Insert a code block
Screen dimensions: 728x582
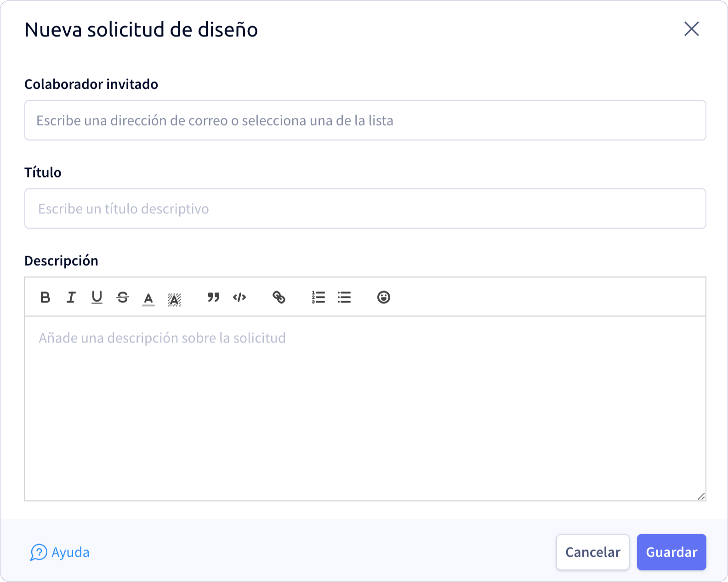(239, 297)
